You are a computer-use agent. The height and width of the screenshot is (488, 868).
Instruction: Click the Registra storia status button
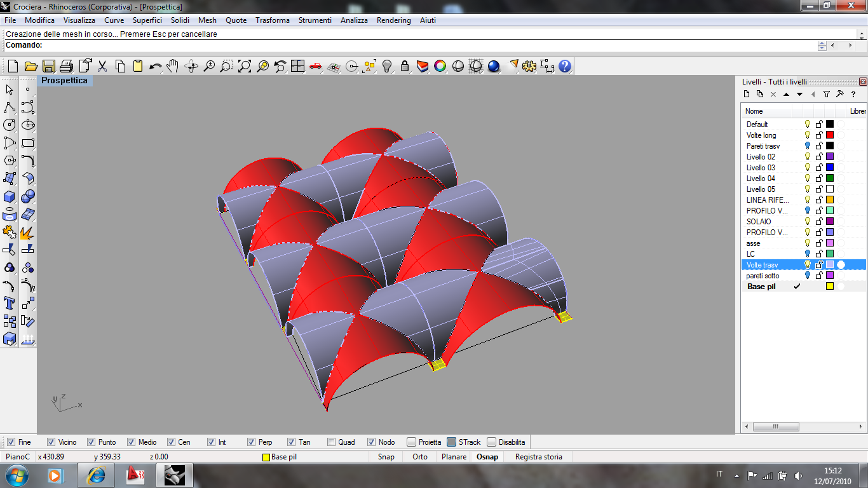coord(538,457)
